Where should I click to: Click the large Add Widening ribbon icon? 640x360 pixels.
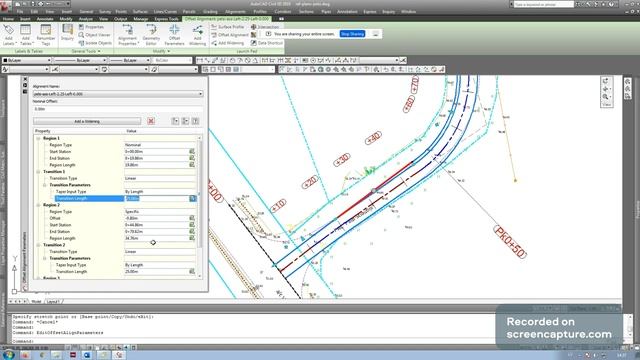(x=198, y=34)
